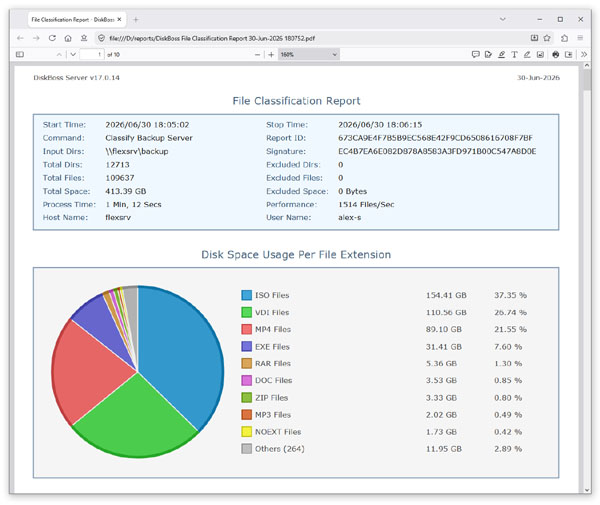
Task: Expand the PDF viewer tools menu
Action: 584,55
